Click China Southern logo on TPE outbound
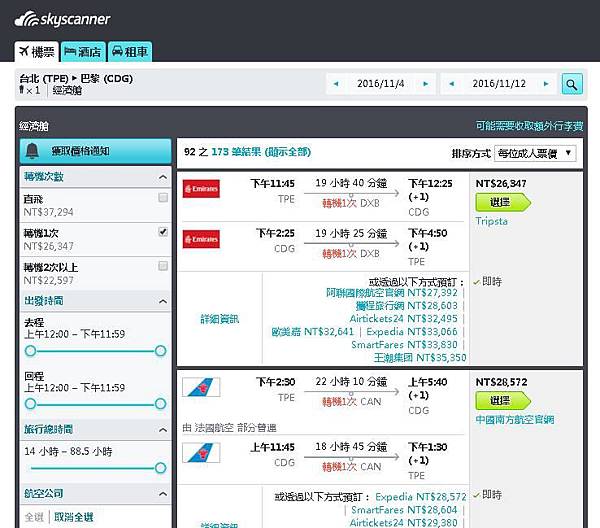The height and width of the screenshot is (528, 600). [201, 387]
